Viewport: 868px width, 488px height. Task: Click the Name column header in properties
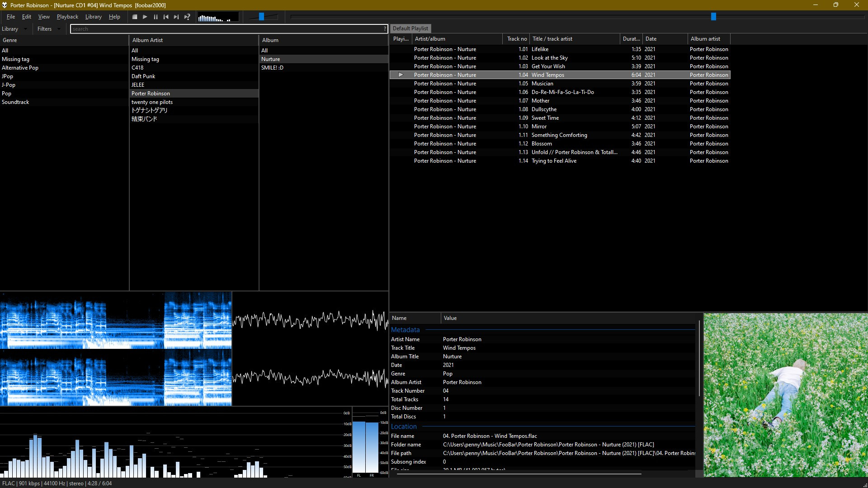pyautogui.click(x=415, y=319)
